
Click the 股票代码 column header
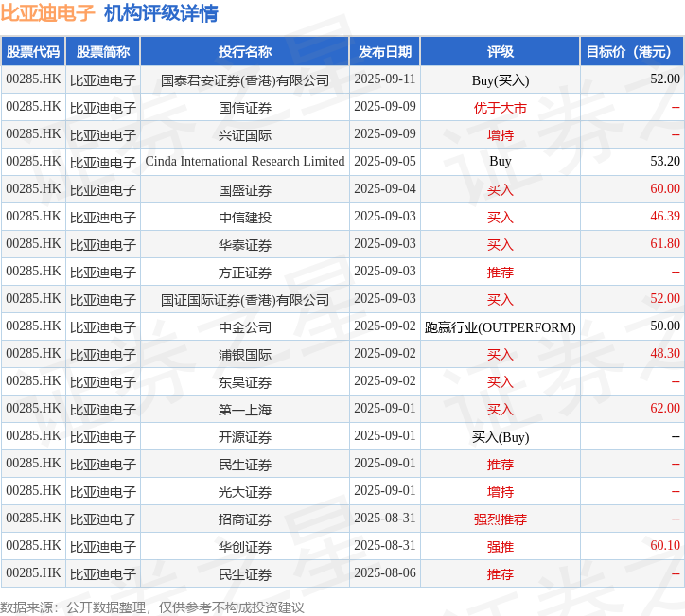click(x=33, y=51)
